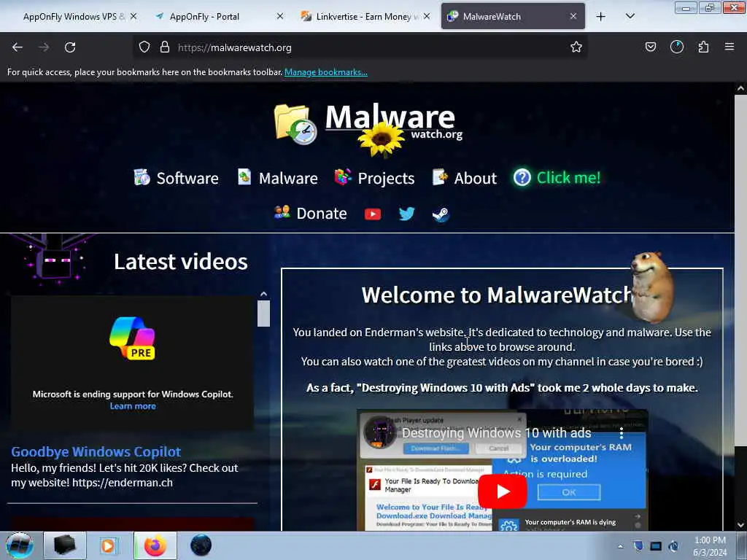Open the Goodbye Windows Copilot title link

[96, 452]
